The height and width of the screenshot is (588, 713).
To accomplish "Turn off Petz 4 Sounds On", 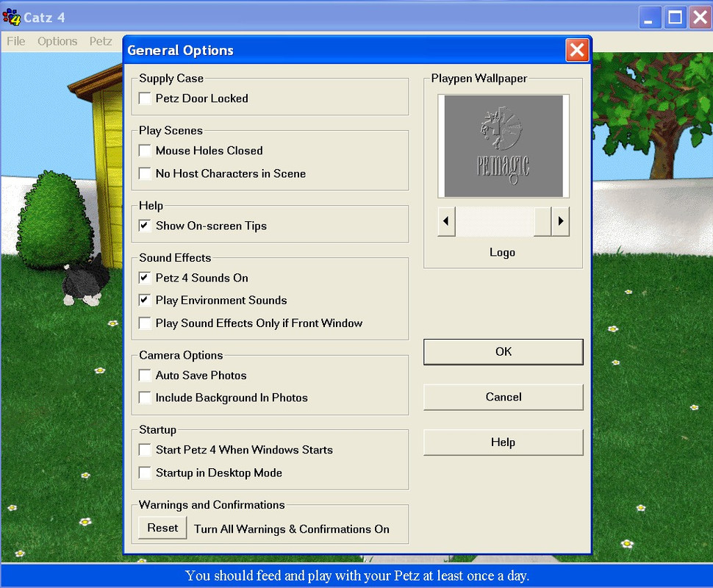I will 145,277.
